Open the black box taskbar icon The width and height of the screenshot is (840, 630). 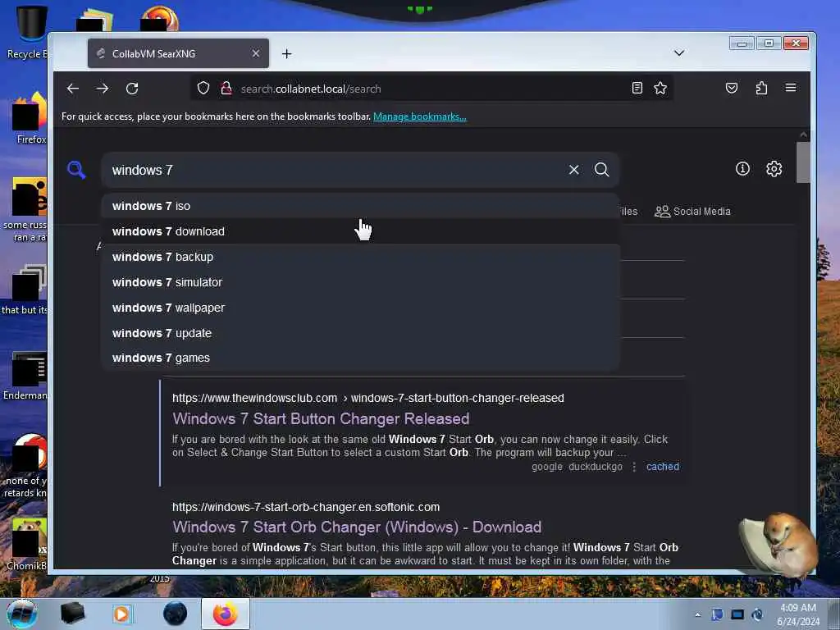72,614
